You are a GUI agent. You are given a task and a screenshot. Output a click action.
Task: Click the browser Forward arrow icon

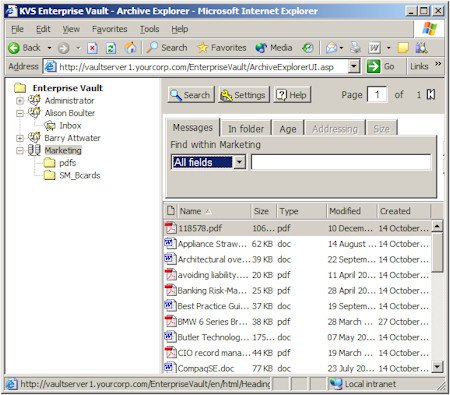point(63,48)
